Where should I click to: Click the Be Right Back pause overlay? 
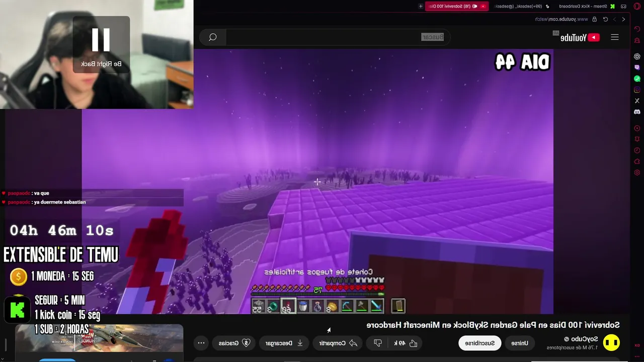pyautogui.click(x=101, y=44)
